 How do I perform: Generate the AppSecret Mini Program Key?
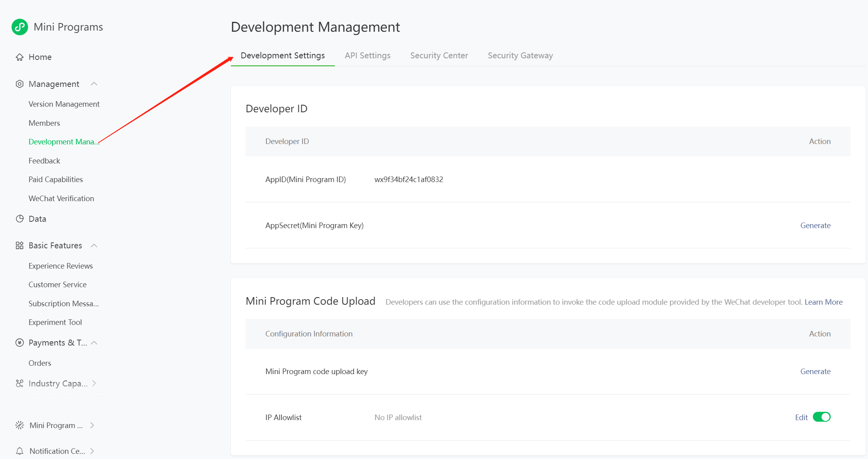[x=815, y=225]
